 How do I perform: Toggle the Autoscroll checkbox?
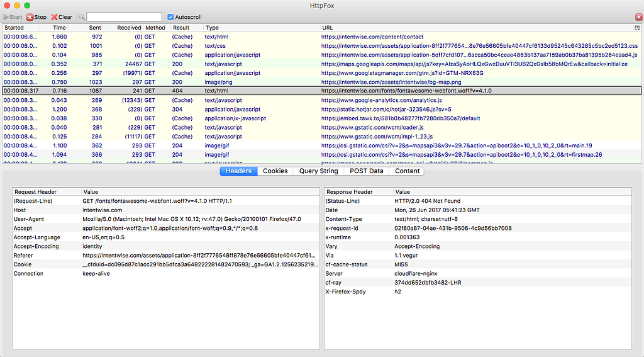click(170, 17)
